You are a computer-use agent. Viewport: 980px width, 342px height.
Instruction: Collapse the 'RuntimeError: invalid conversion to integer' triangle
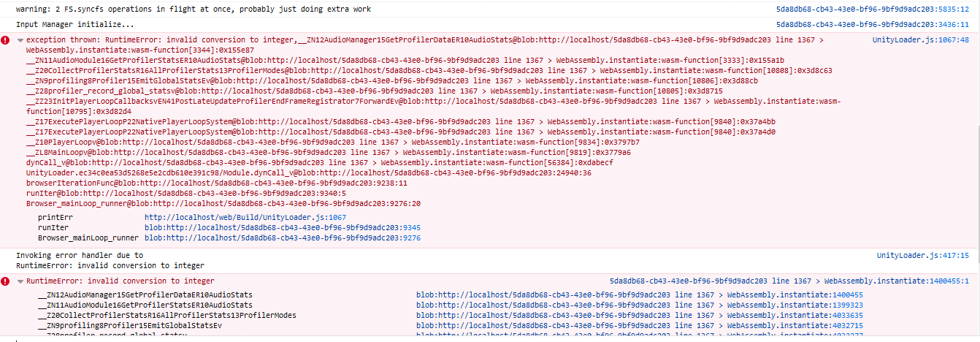20,281
